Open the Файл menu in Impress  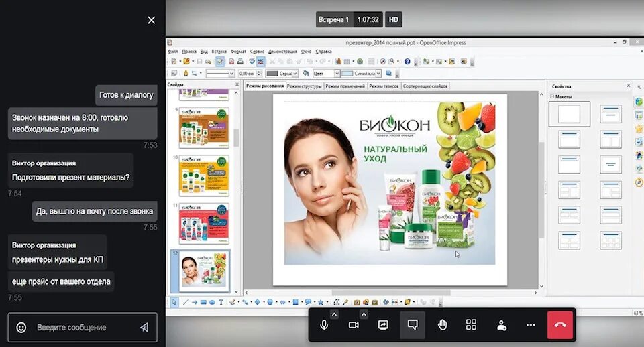173,52
